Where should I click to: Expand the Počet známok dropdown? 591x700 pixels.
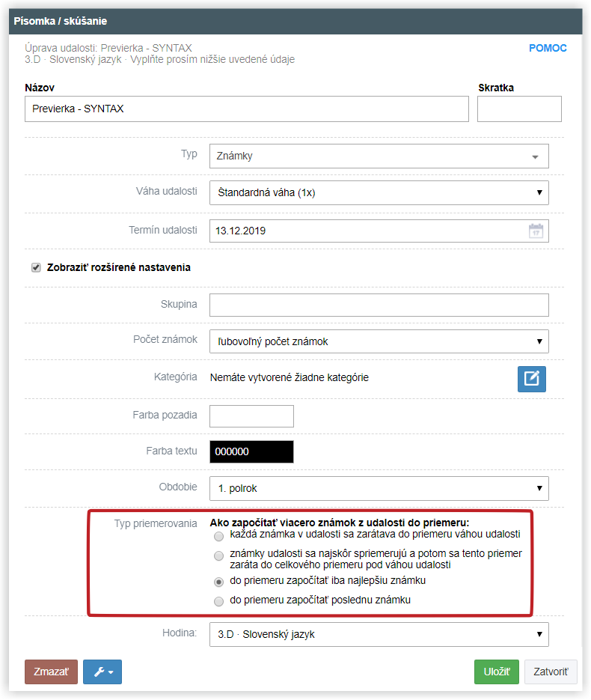(379, 341)
